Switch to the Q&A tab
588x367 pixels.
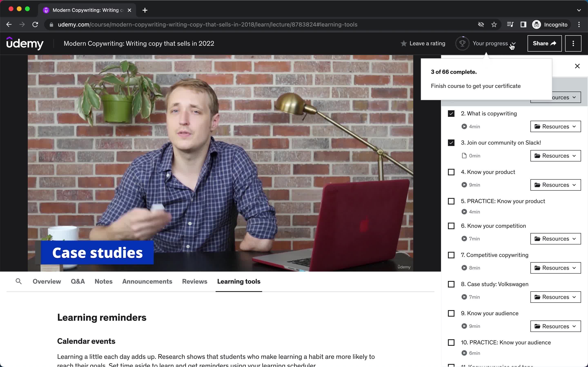[x=78, y=281]
